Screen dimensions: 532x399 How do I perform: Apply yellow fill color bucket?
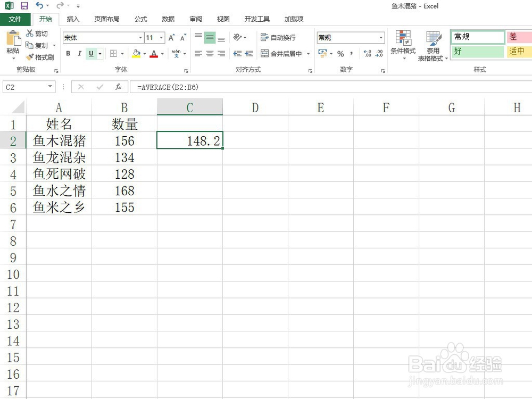coord(136,53)
